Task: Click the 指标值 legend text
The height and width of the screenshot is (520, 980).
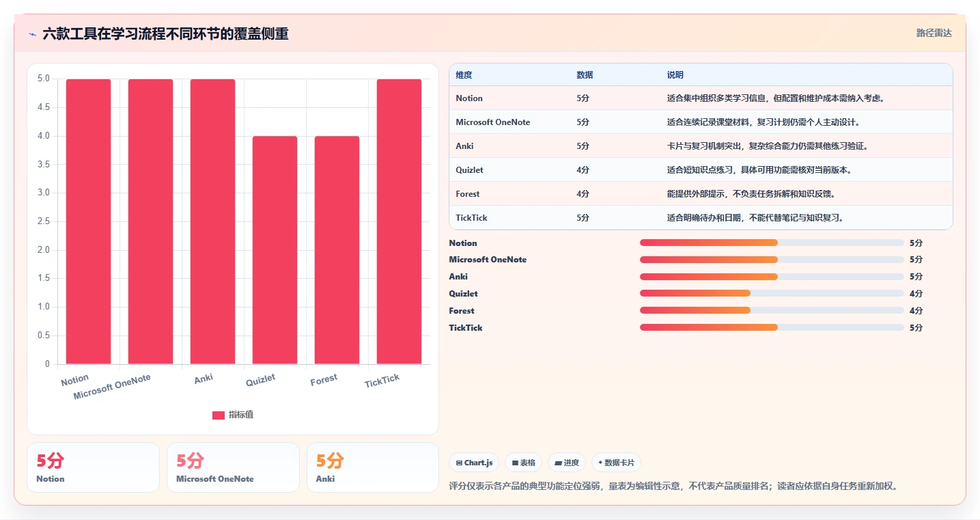Action: click(241, 415)
